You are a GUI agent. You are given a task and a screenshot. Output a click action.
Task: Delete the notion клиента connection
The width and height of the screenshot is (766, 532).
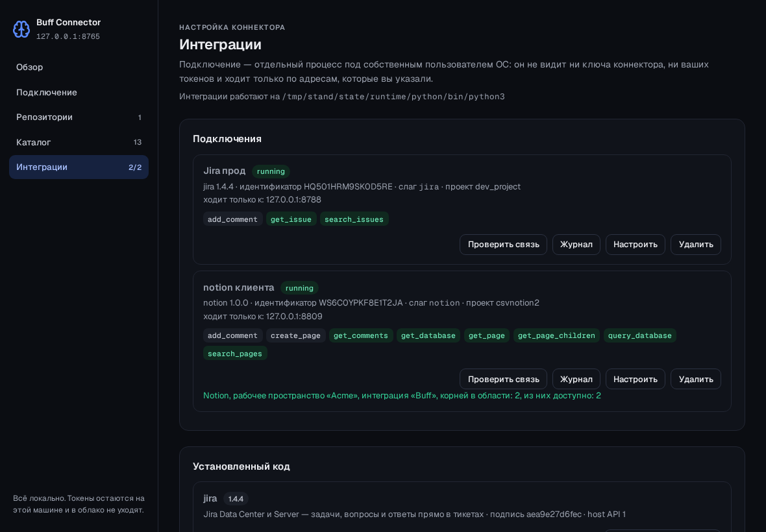696,380
